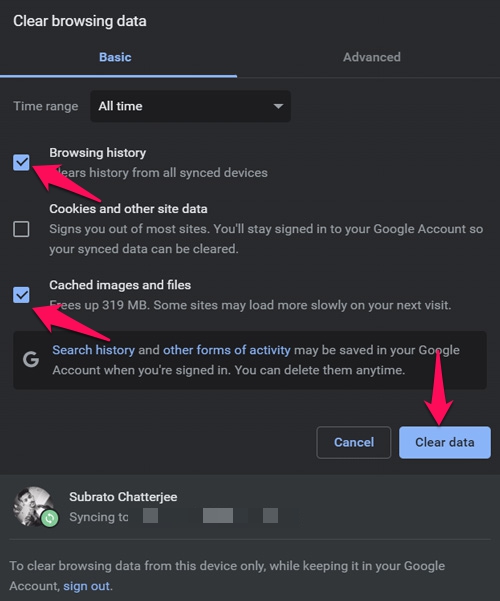Open the Advanced tab
The image size is (500, 601).
click(372, 57)
